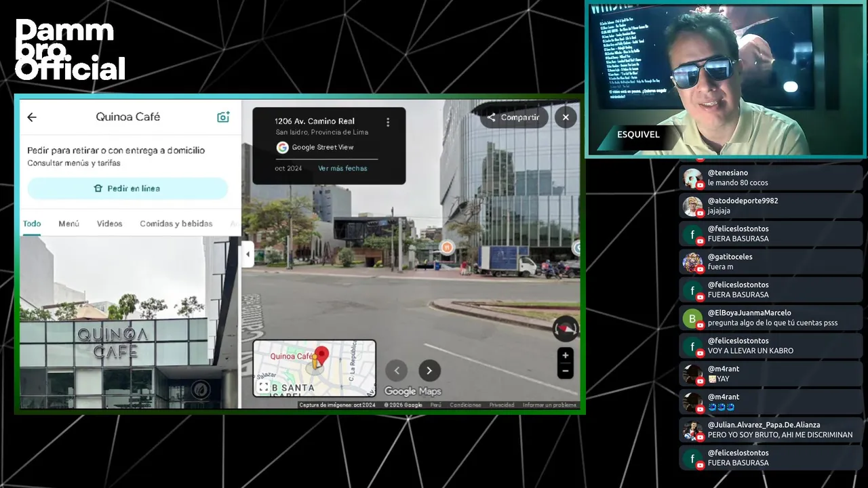
Task: Click the 1206 Av. Camino Real address
Action: click(315, 121)
